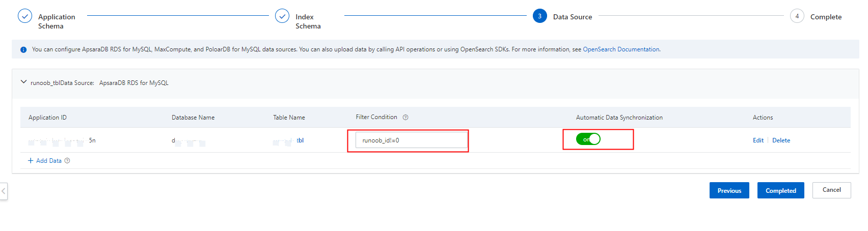Click the Previous button

pyautogui.click(x=729, y=190)
